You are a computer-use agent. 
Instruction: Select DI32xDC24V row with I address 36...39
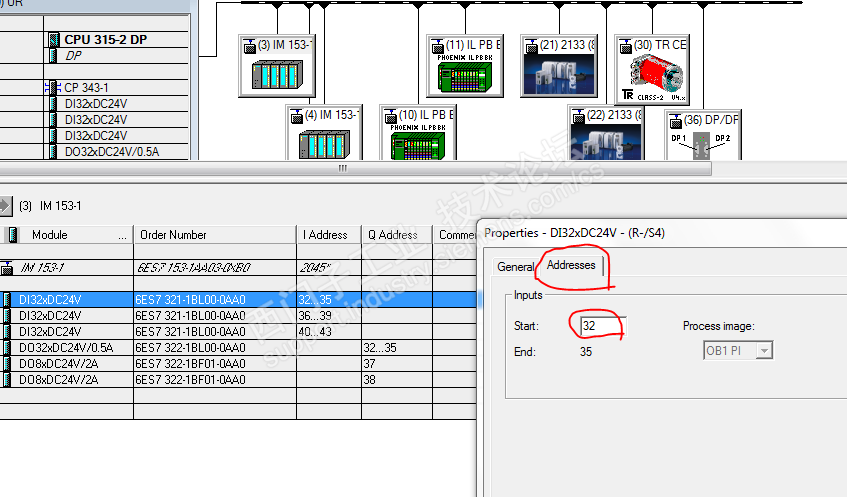[238, 315]
